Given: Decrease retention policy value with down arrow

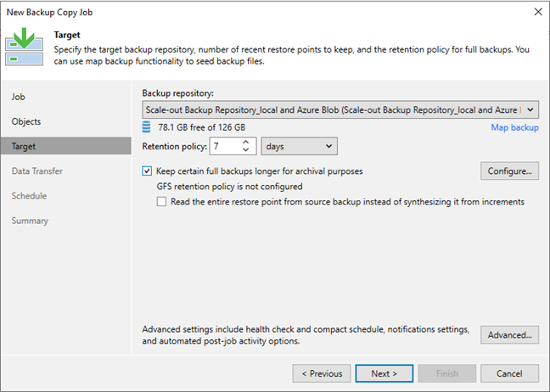Looking at the screenshot, I should [x=246, y=150].
